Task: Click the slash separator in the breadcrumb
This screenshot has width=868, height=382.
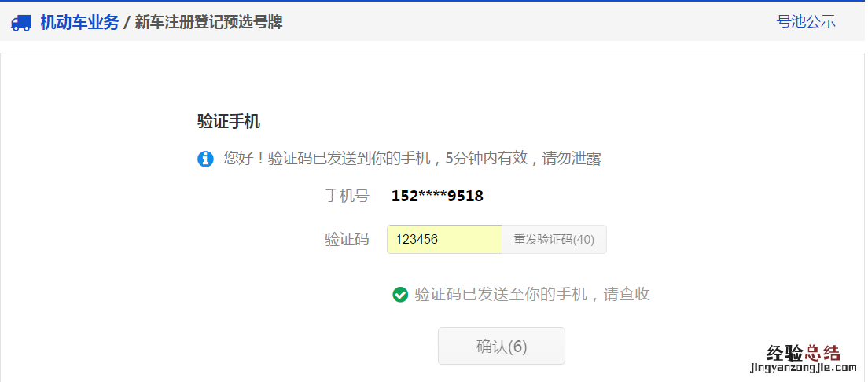Action: pos(127,23)
